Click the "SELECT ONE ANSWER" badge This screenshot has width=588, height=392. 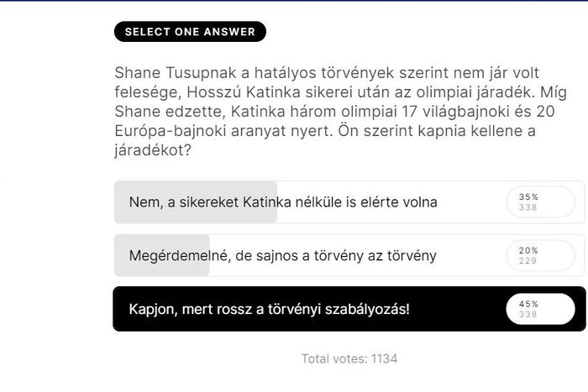point(190,32)
